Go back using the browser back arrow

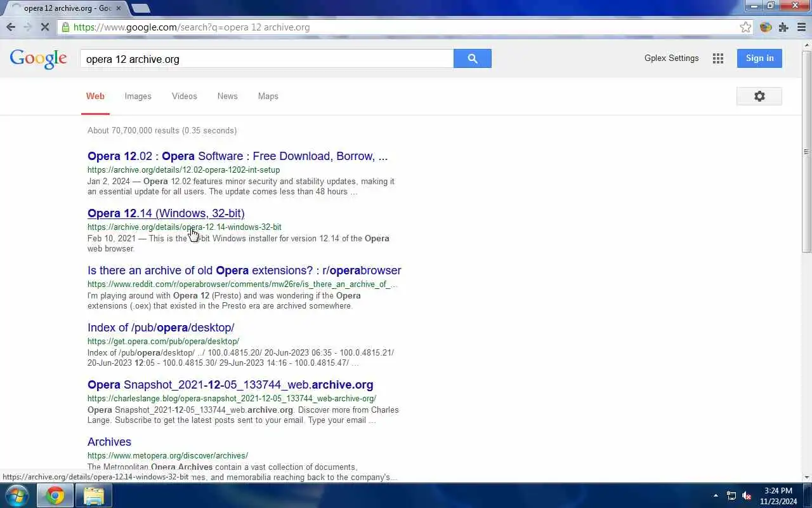coord(11,27)
